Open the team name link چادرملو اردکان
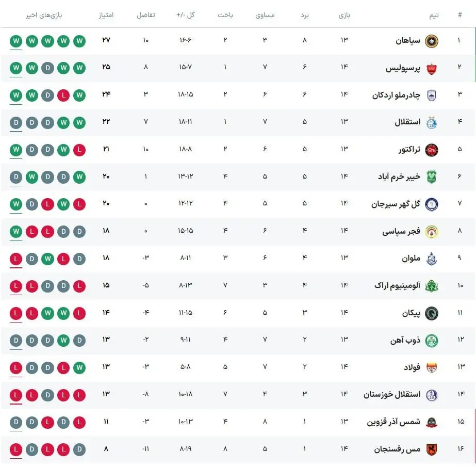Viewport: 476px width, 467px height. pyautogui.click(x=396, y=95)
